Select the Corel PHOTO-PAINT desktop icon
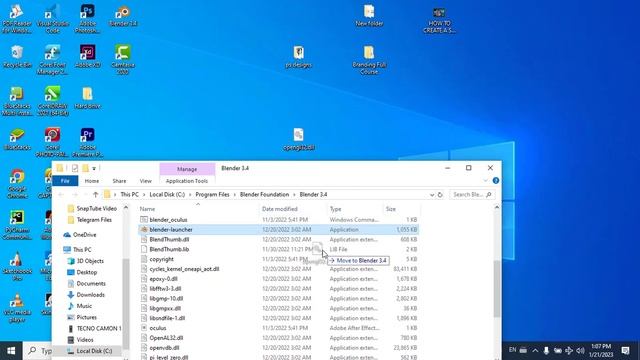640x360 pixels. click(53, 142)
